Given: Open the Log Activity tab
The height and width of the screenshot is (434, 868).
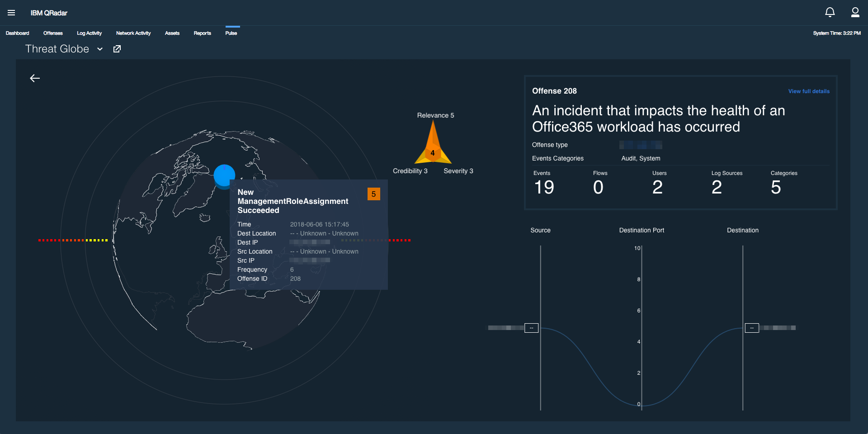Looking at the screenshot, I should 89,33.
